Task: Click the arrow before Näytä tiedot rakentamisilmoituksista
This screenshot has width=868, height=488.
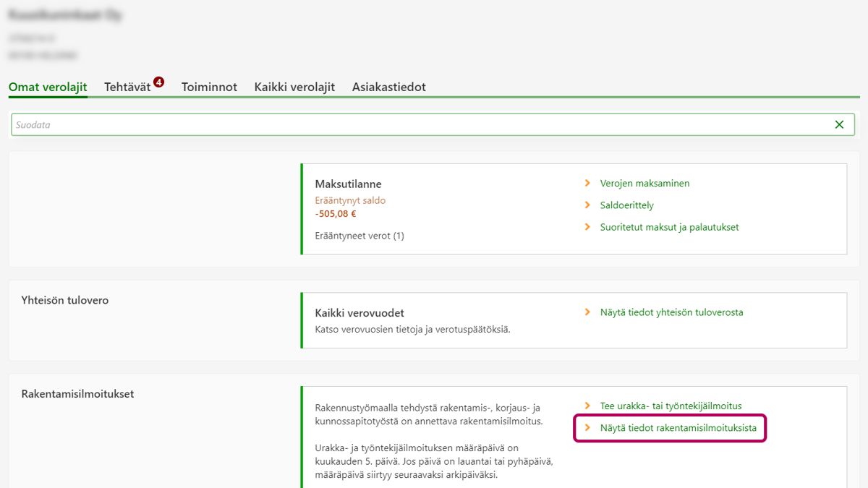Action: 588,428
